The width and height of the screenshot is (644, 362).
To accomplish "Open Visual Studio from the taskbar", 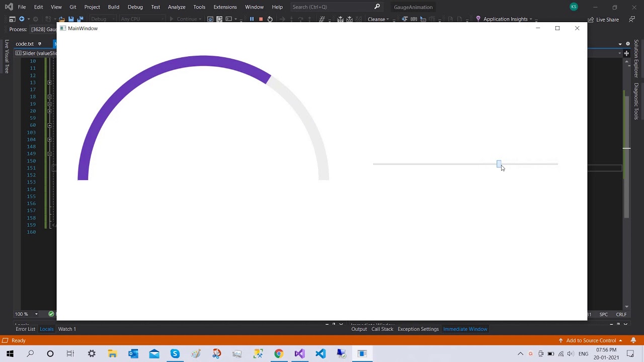I will point(299,353).
